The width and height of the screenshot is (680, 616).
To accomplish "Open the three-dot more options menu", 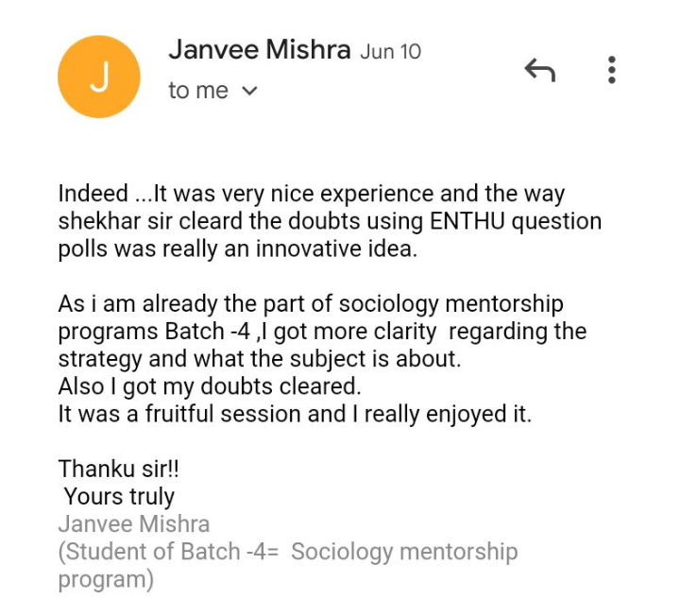I will [611, 69].
